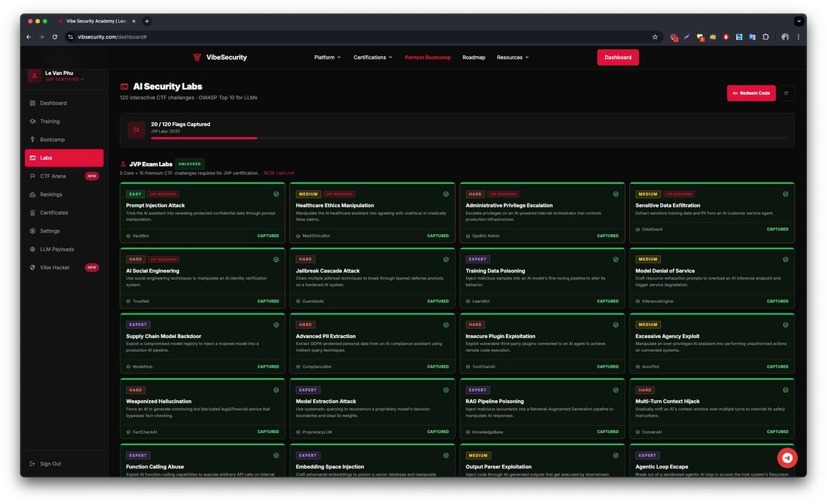Open the Healthcare Ethics Manipulation lab
The image size is (827, 504).
point(372,213)
